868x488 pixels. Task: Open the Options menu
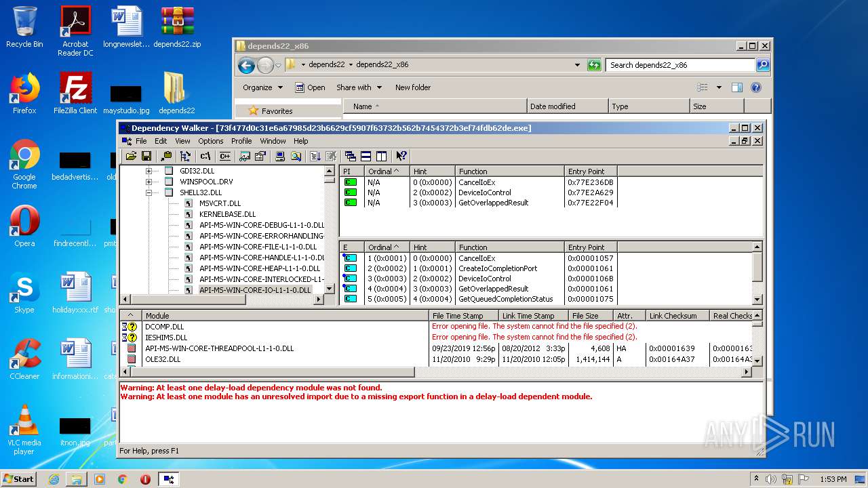pos(211,141)
